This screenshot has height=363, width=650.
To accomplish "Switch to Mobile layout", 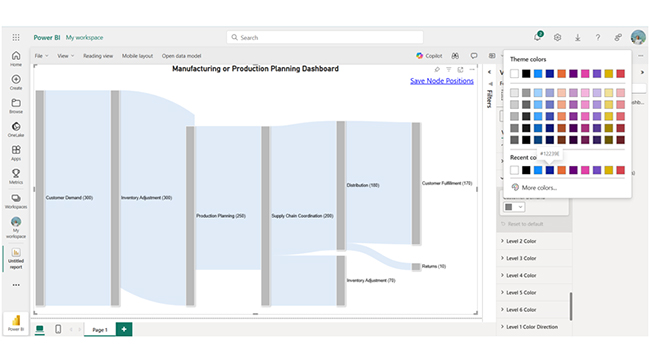I will click(137, 56).
